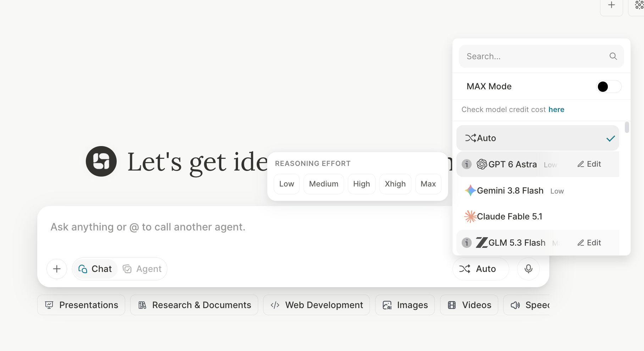This screenshot has width=644, height=351.
Task: Open the Videos shortcut
Action: pyautogui.click(x=469, y=305)
